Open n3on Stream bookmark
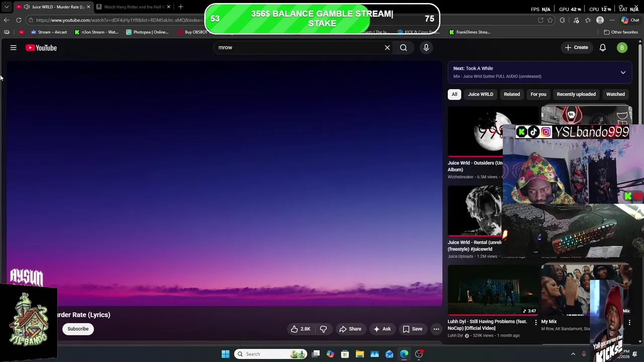644x362 pixels. coord(96,32)
